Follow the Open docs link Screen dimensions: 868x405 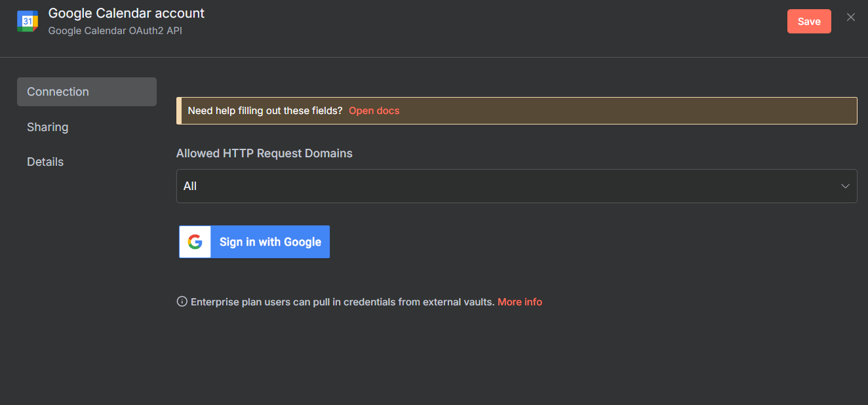pos(374,111)
